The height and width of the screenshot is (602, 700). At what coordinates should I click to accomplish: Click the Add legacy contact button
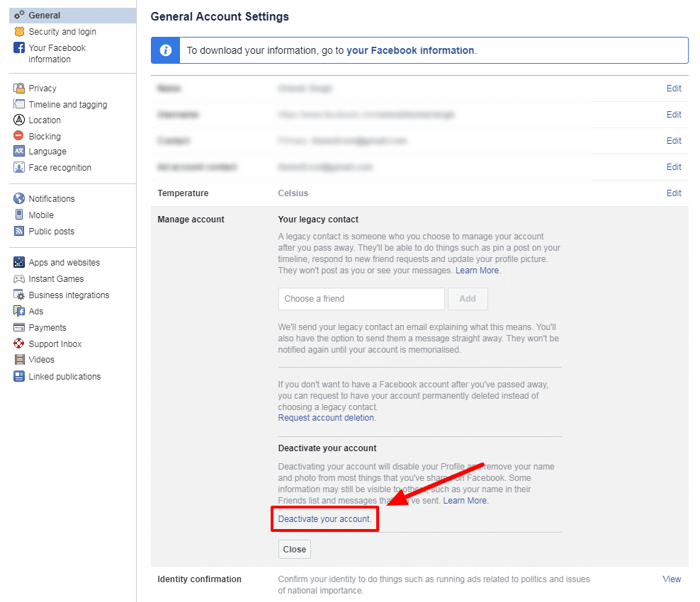(x=468, y=299)
